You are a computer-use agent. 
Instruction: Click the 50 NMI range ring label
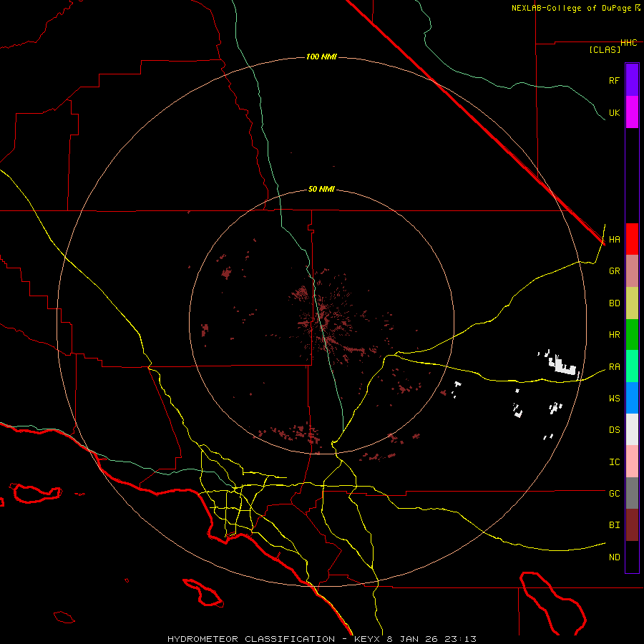click(x=321, y=189)
